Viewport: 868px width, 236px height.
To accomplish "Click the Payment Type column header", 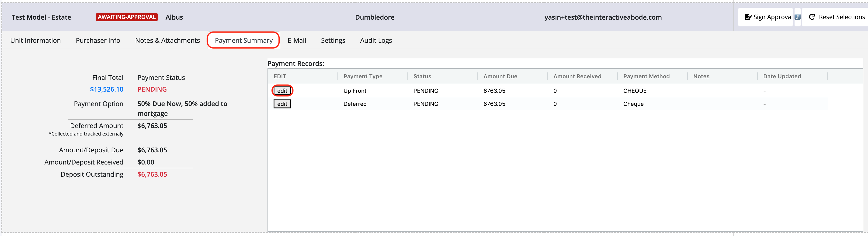I will [363, 76].
